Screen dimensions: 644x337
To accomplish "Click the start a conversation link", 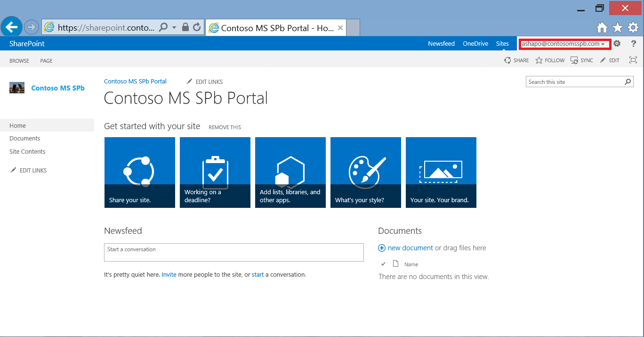I will (x=258, y=274).
